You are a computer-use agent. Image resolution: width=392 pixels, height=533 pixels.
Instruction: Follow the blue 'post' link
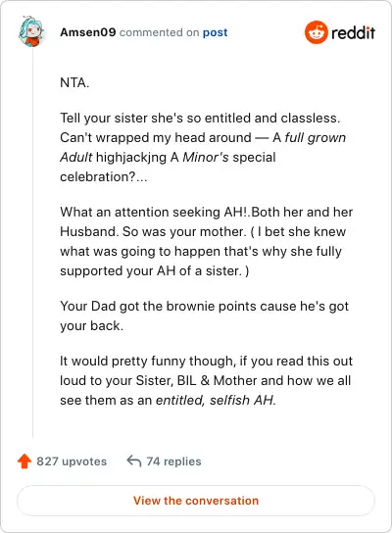[x=216, y=32]
